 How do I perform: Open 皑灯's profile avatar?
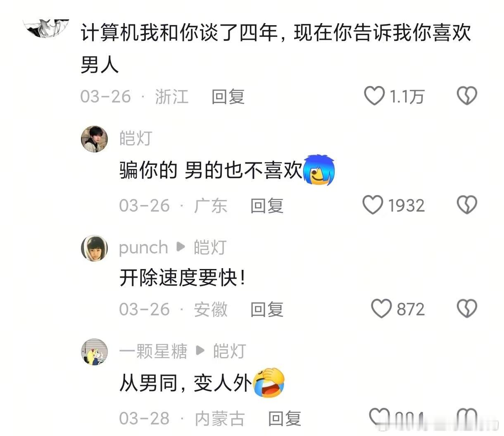(94, 139)
